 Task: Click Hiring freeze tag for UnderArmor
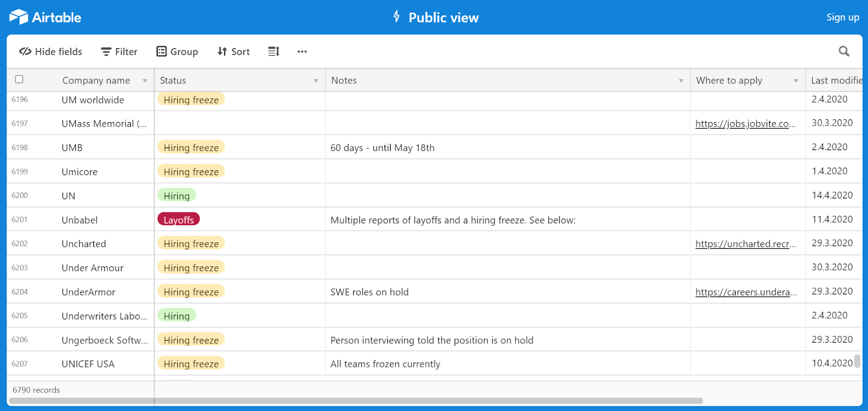[191, 292]
